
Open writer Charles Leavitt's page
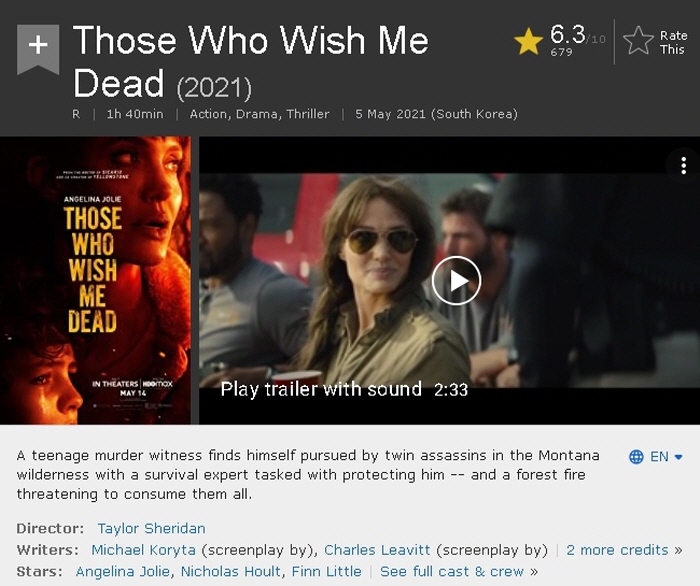tap(377, 550)
